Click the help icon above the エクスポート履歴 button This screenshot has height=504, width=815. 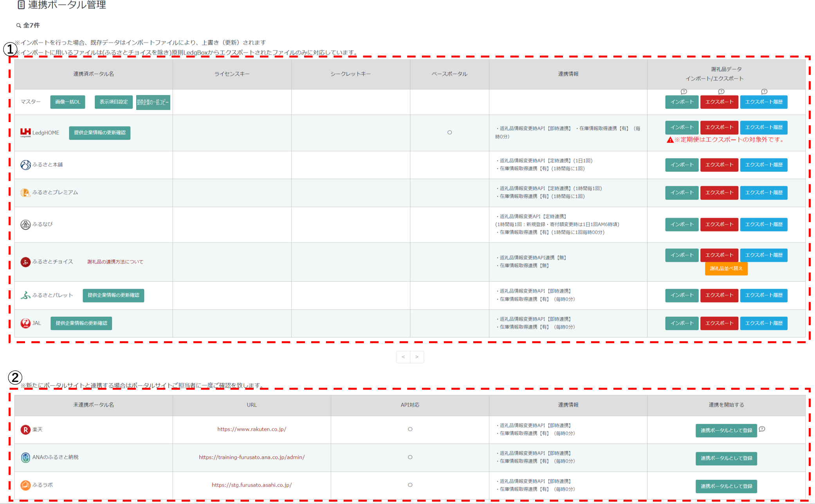[x=764, y=92]
